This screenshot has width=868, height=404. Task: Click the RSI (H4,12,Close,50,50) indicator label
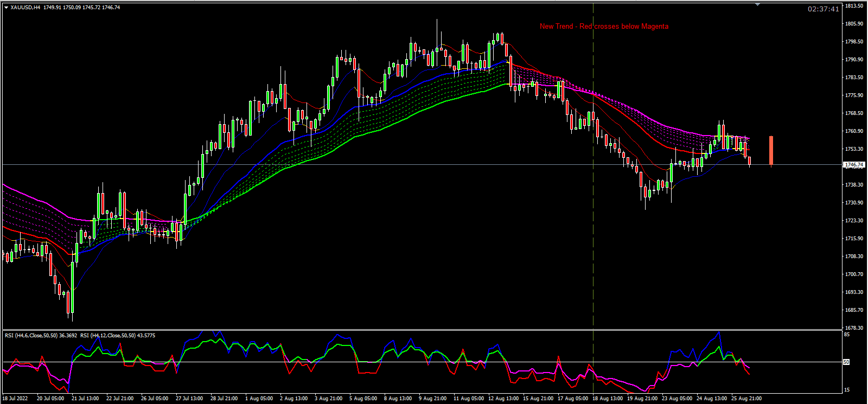(x=118, y=336)
